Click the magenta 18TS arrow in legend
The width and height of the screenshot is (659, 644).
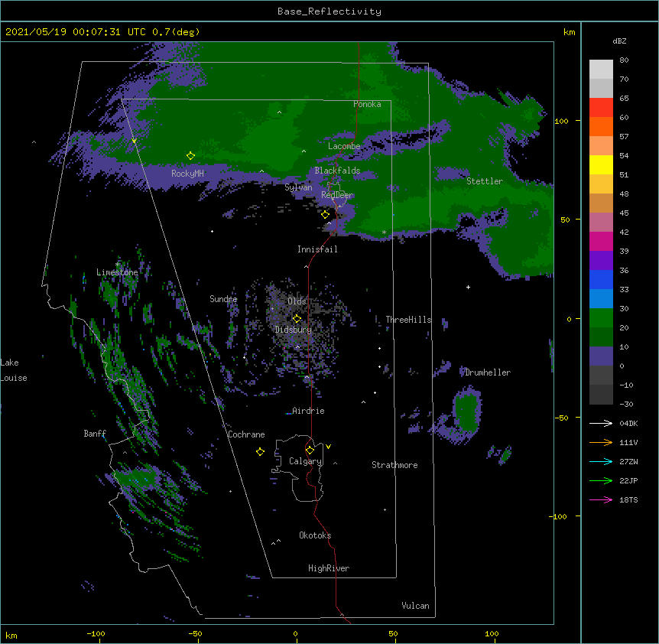click(x=601, y=499)
